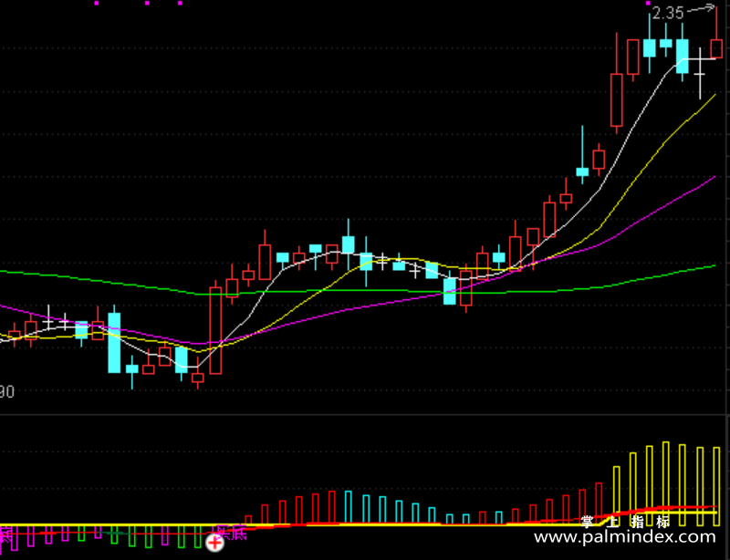Click the magenta dot left of 2.35 label
This screenshot has width=730, height=560.
tap(648, 3)
